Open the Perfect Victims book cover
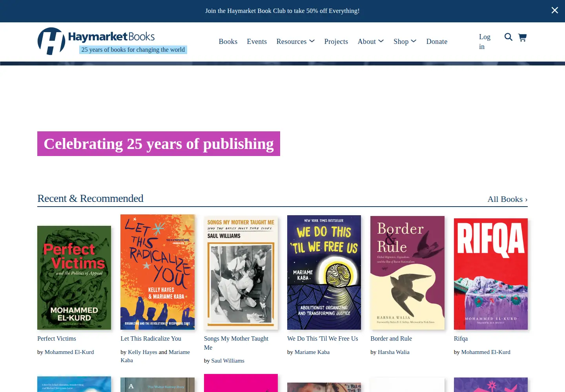 [x=74, y=278]
